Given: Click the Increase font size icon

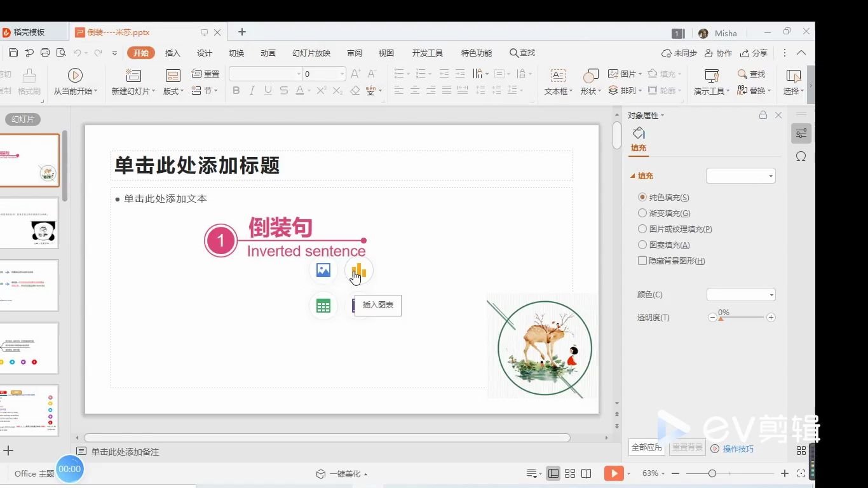Looking at the screenshot, I should pos(356,74).
